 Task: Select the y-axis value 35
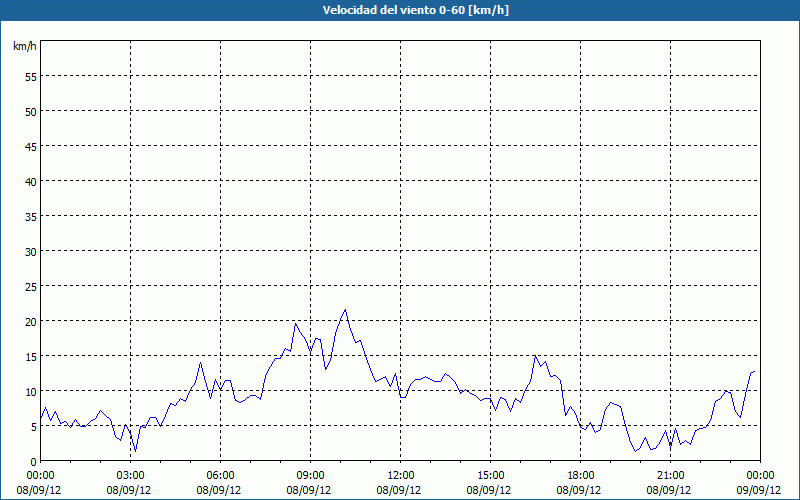coord(31,216)
